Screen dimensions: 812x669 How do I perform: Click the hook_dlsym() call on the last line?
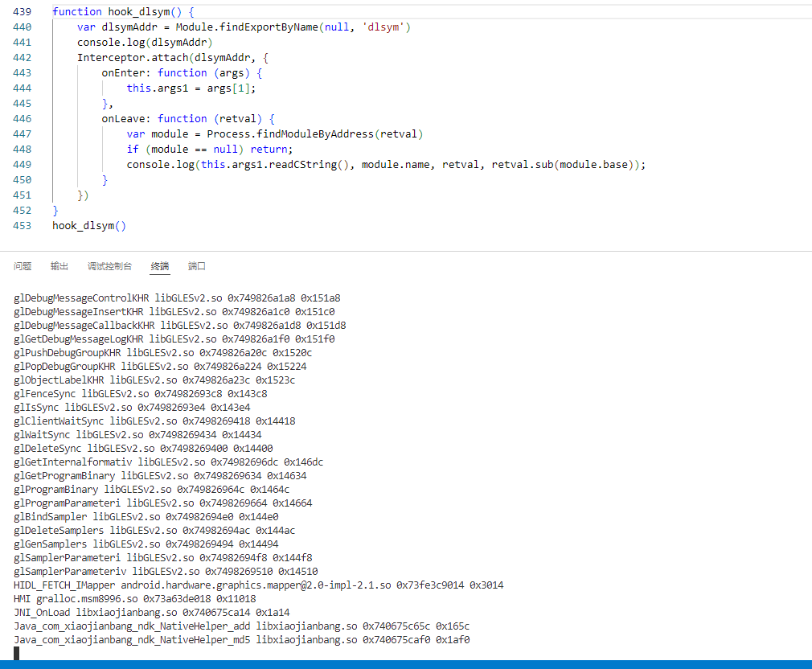point(88,226)
